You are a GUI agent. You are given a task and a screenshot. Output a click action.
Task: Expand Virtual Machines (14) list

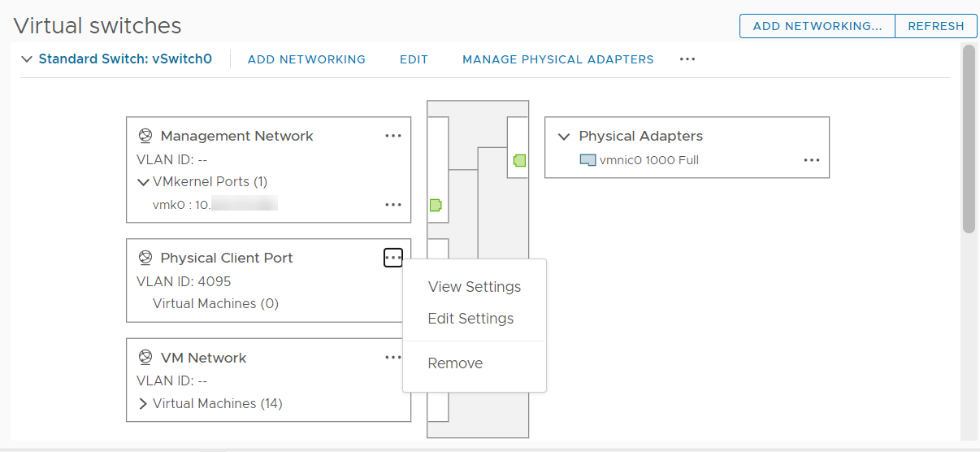pos(144,403)
